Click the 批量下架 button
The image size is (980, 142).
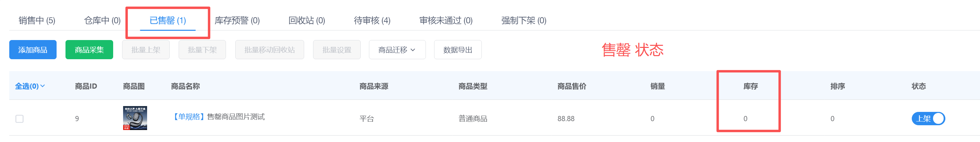(x=202, y=50)
